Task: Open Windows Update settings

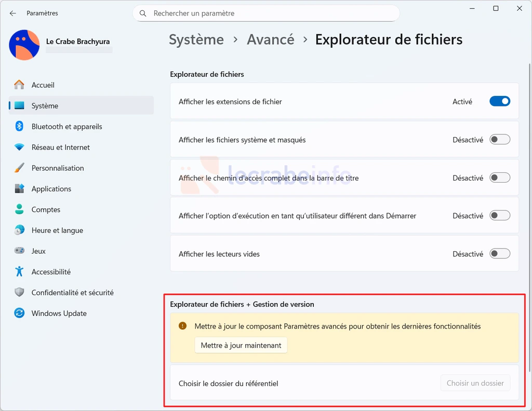Action: (x=81, y=313)
